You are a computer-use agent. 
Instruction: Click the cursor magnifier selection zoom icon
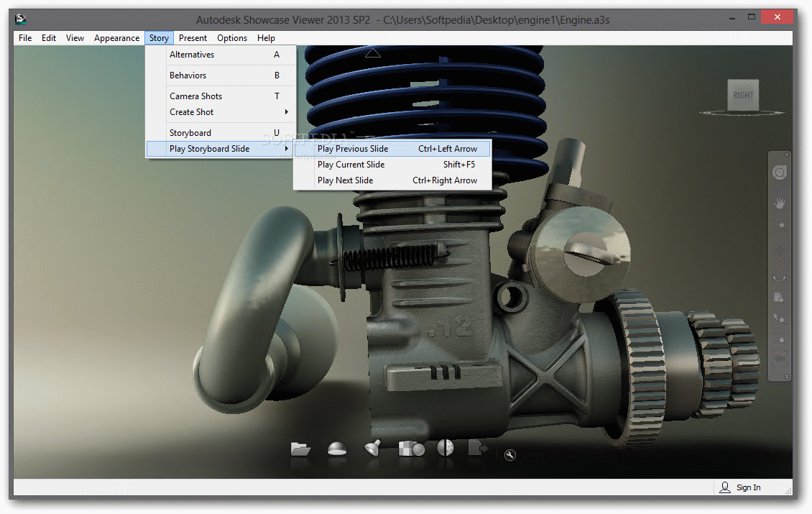pyautogui.click(x=779, y=318)
